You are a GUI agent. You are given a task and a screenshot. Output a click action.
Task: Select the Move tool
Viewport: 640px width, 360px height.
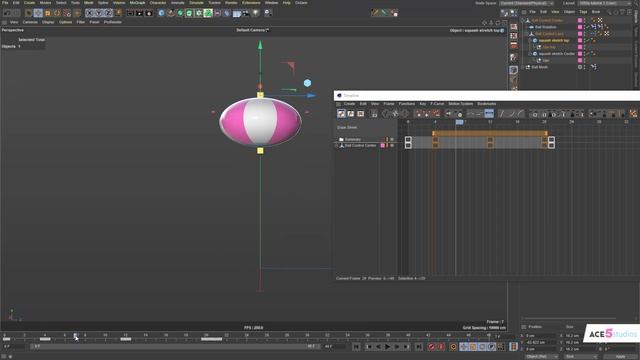38,13
